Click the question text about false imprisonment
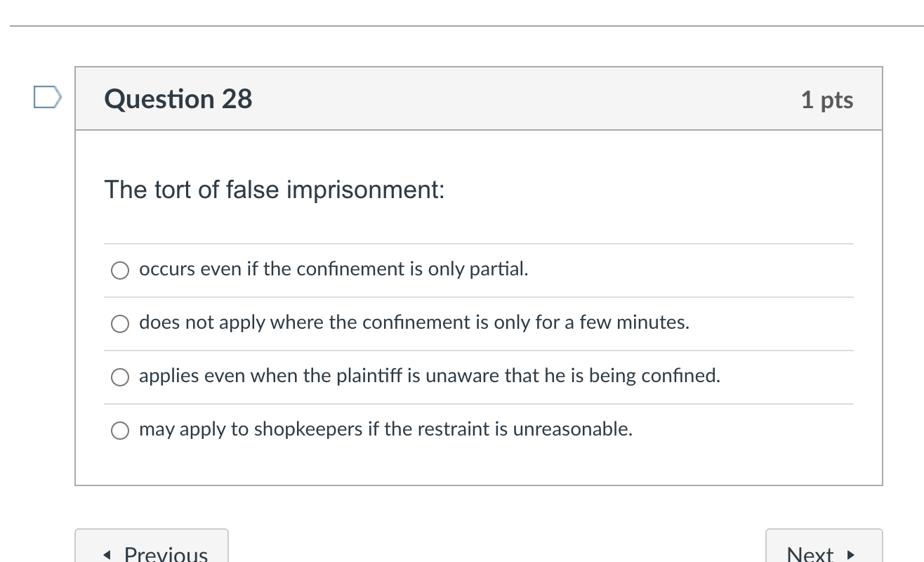 273,190
